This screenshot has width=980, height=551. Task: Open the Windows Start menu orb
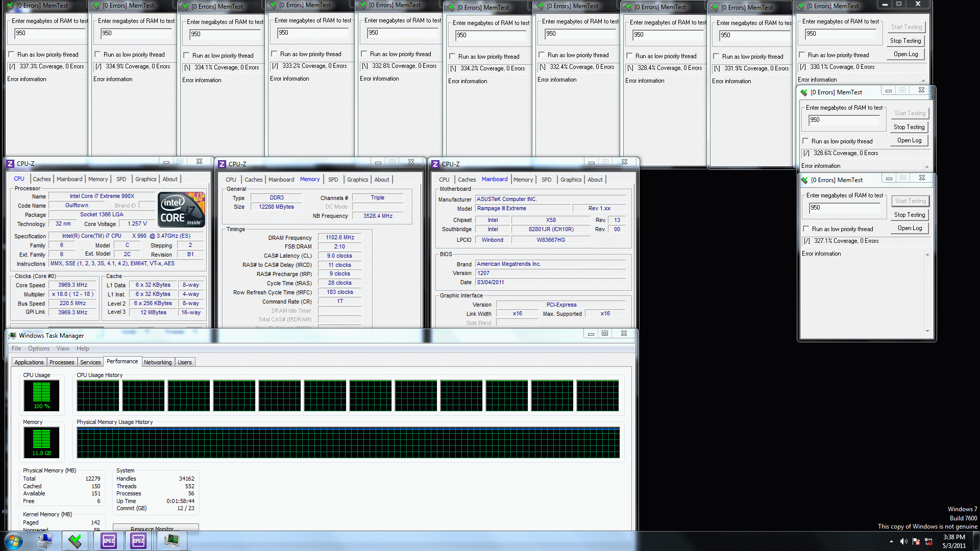click(13, 541)
